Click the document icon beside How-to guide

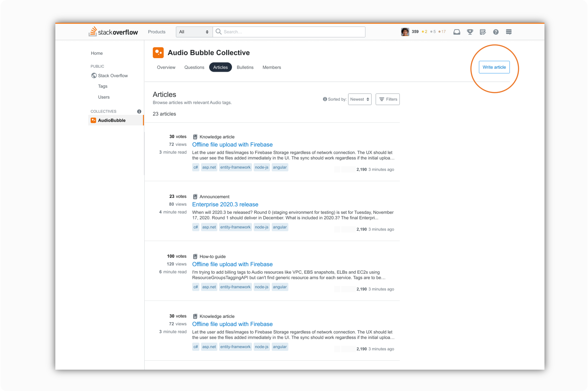[195, 257]
